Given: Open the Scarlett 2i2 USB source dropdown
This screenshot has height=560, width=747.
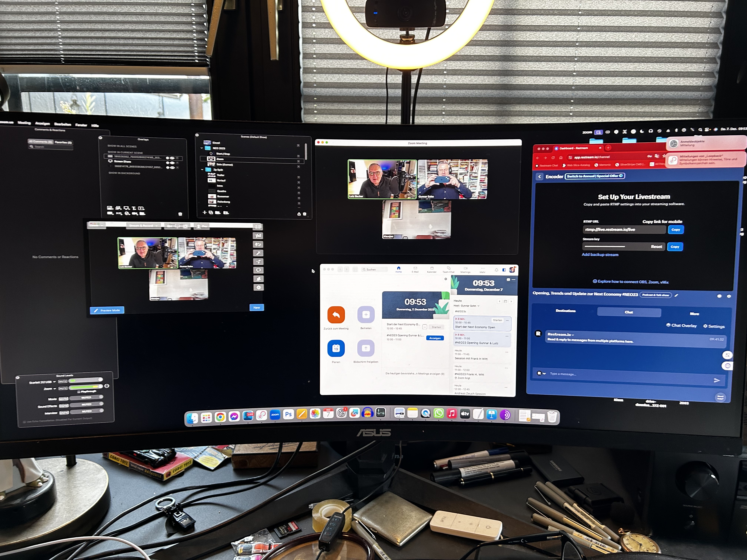Looking at the screenshot, I should (x=54, y=382).
